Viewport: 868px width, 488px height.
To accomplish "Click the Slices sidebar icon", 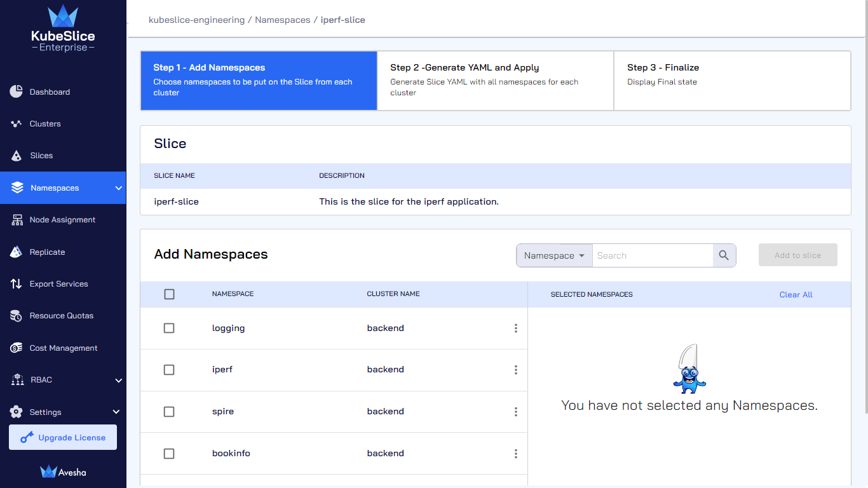I will (x=17, y=156).
